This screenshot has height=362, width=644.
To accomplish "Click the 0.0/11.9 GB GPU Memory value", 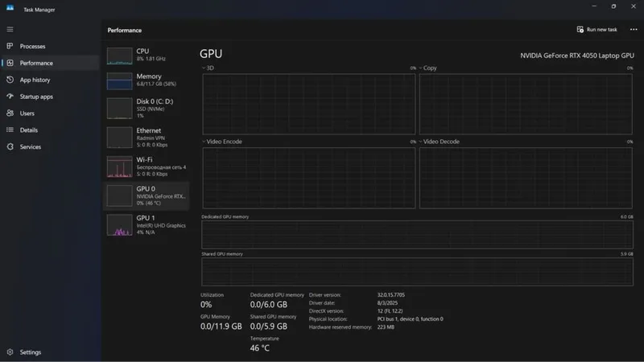I will [x=221, y=327].
